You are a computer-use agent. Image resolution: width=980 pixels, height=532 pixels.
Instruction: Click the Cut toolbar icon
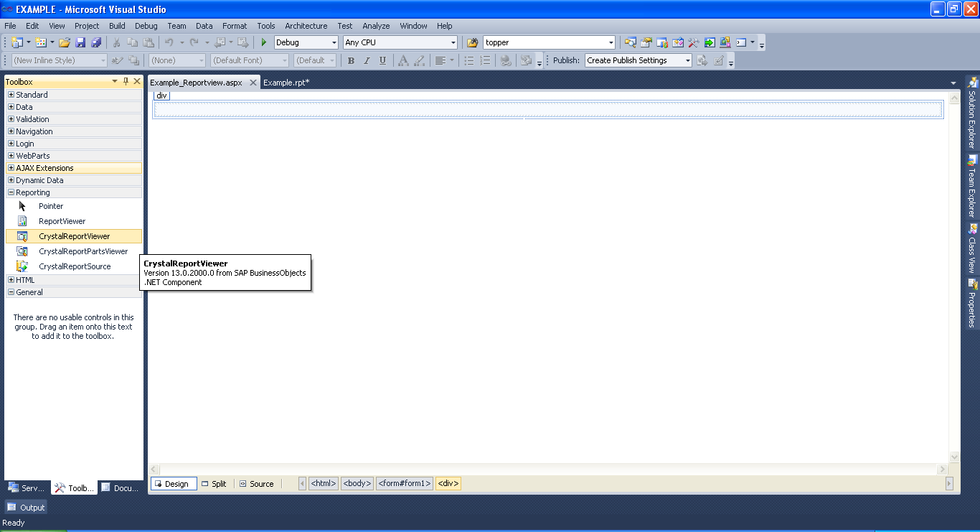116,42
